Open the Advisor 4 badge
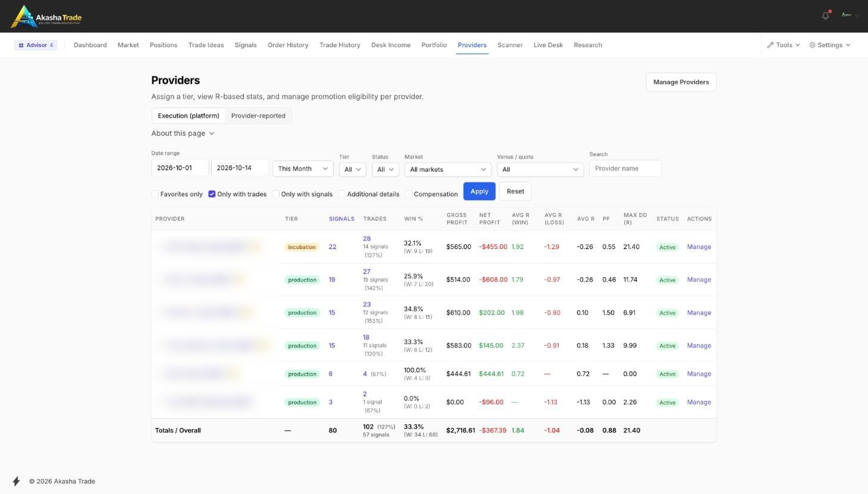 [36, 45]
